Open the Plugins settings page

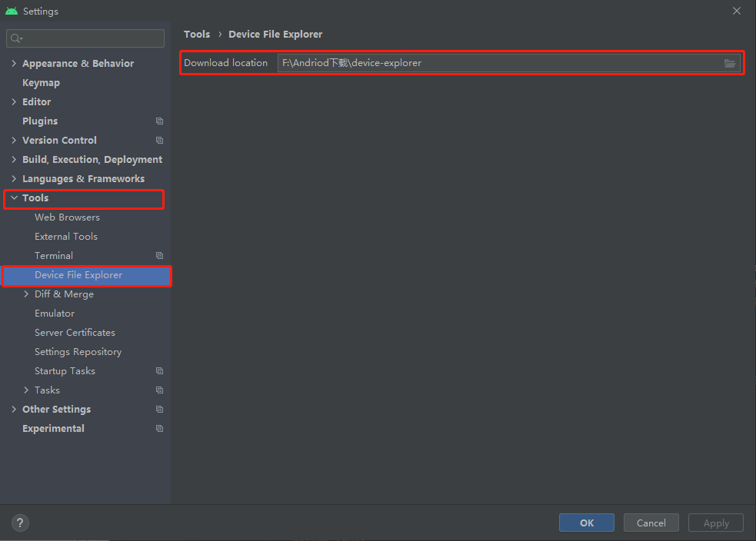40,121
